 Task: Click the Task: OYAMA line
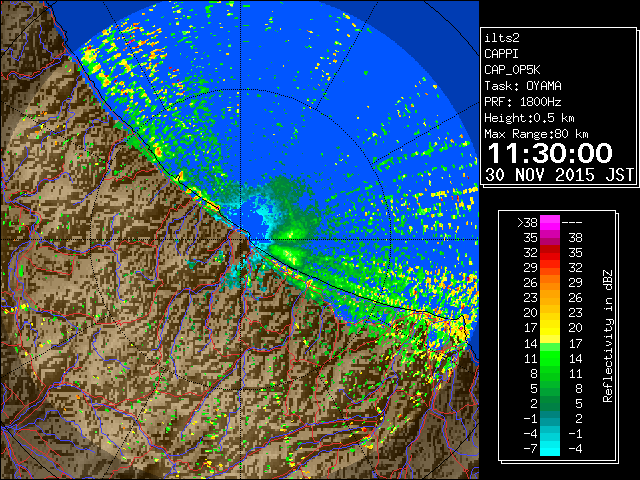522,86
